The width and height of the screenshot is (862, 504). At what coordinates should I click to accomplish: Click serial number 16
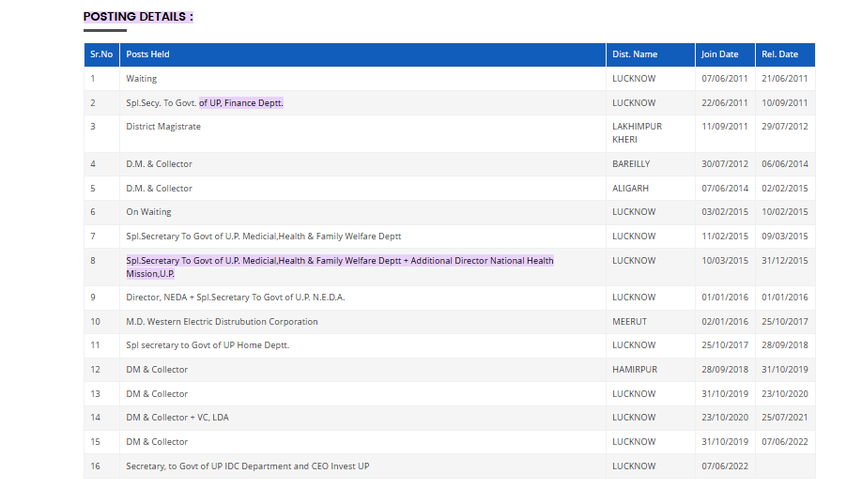pos(95,466)
